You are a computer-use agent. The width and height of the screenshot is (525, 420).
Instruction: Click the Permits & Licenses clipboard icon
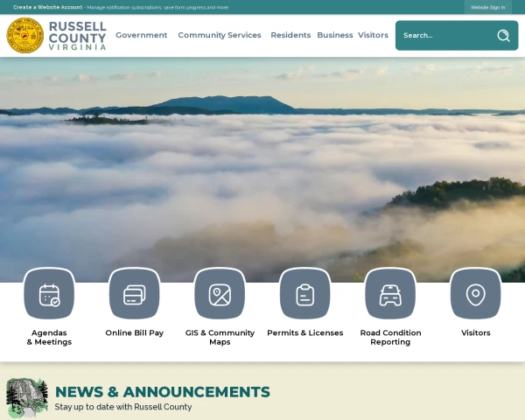(x=304, y=294)
